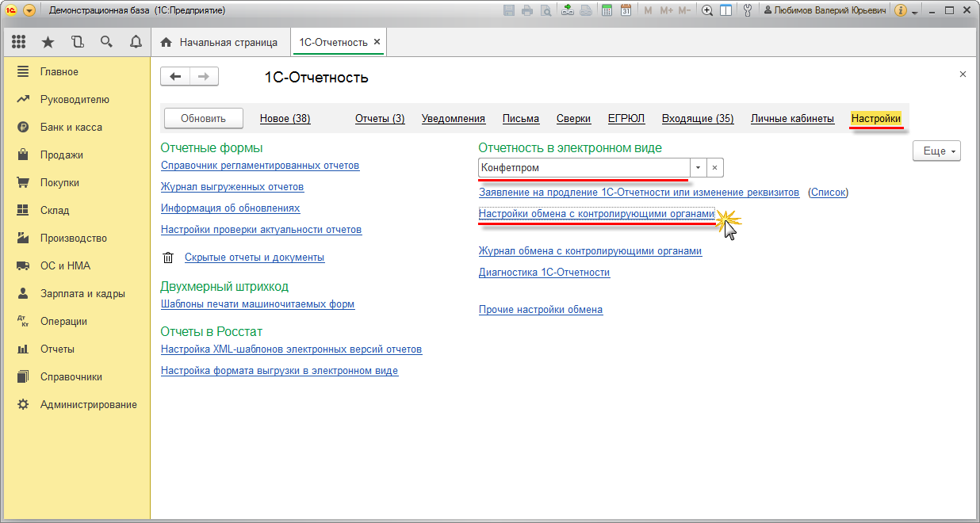The width and height of the screenshot is (980, 523).
Task: Open Журнал выгруженных отчетов link
Action: [x=232, y=187]
